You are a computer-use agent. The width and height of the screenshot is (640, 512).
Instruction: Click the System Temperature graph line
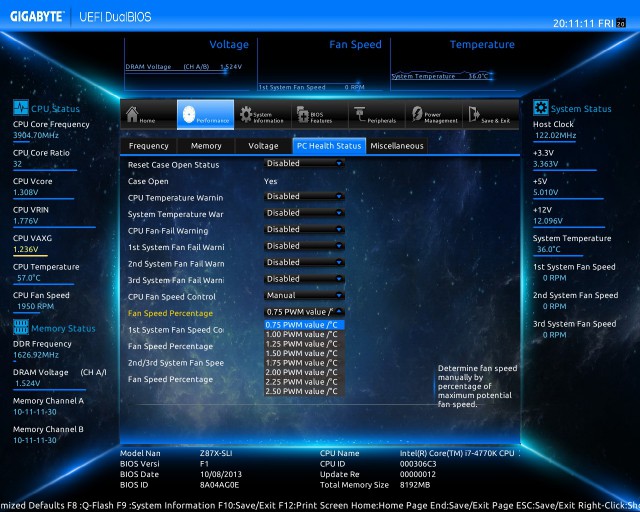[x=442, y=76]
